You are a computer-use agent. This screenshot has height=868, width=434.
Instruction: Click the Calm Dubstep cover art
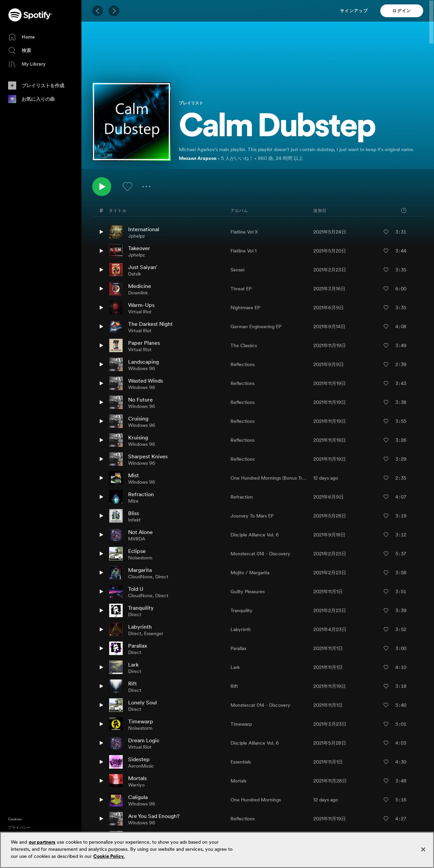131,122
